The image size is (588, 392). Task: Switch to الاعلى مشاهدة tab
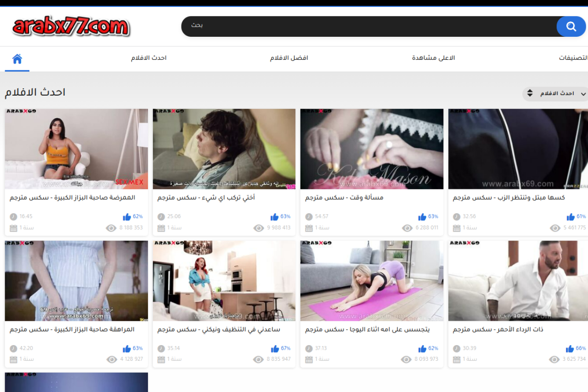(433, 58)
